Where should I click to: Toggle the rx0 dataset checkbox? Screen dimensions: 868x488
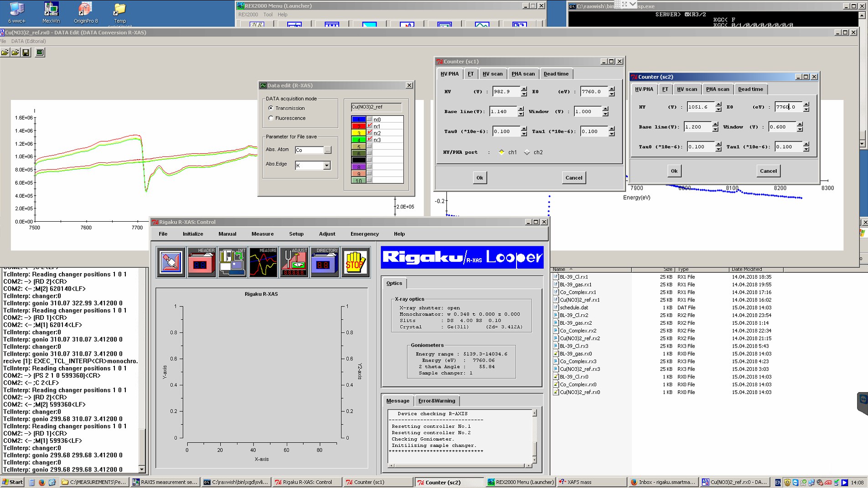(370, 119)
